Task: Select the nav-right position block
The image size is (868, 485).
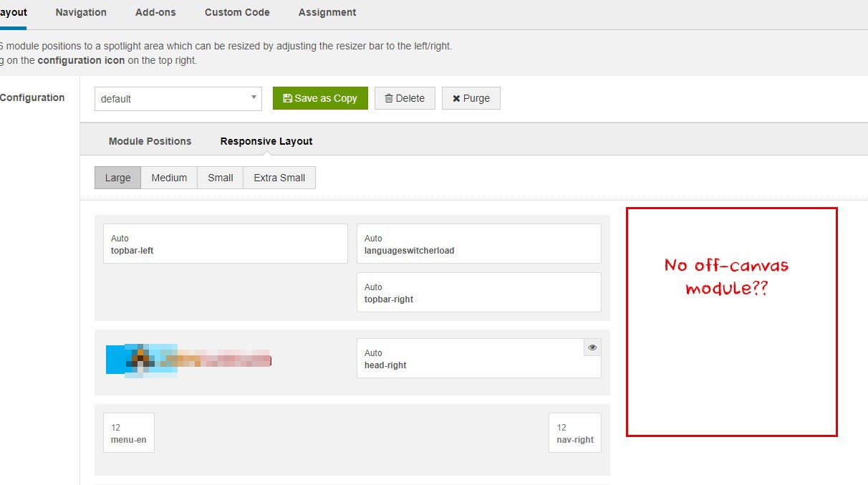Action: coord(575,433)
